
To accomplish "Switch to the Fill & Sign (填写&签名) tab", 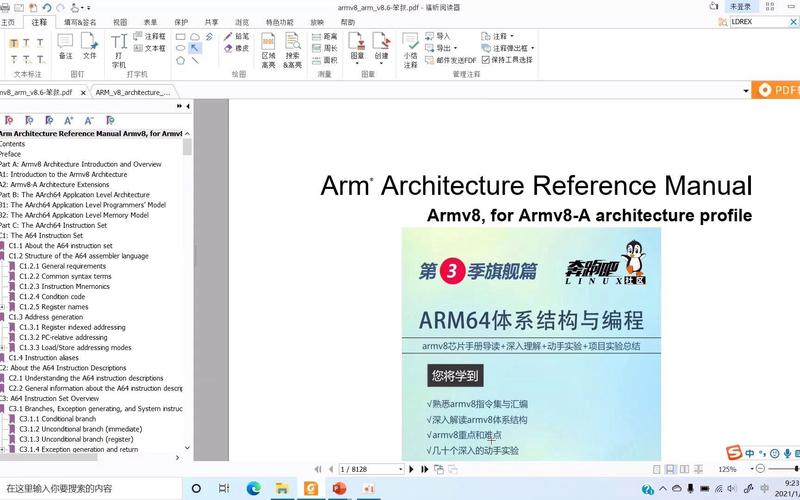I will tap(80, 22).
